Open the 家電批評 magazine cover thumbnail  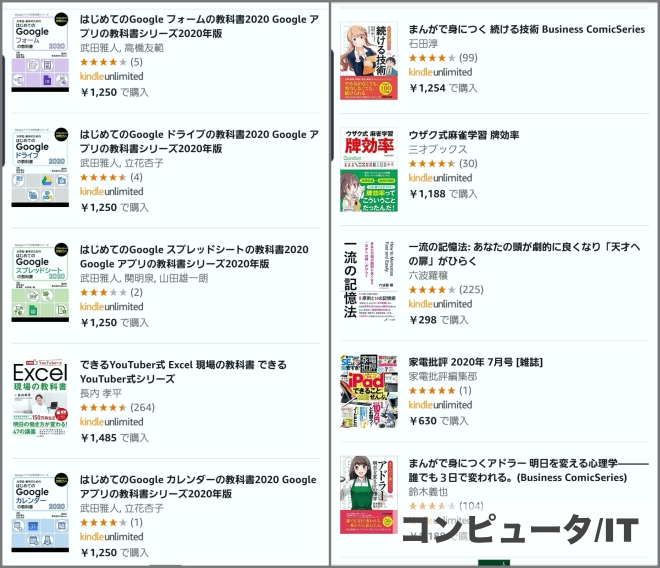[x=369, y=390]
